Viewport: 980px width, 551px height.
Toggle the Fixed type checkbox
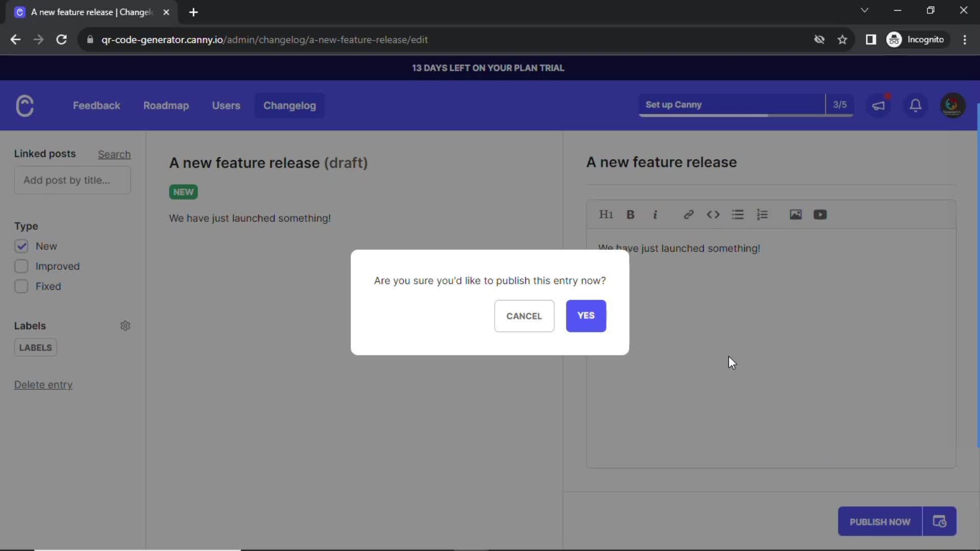pos(20,286)
